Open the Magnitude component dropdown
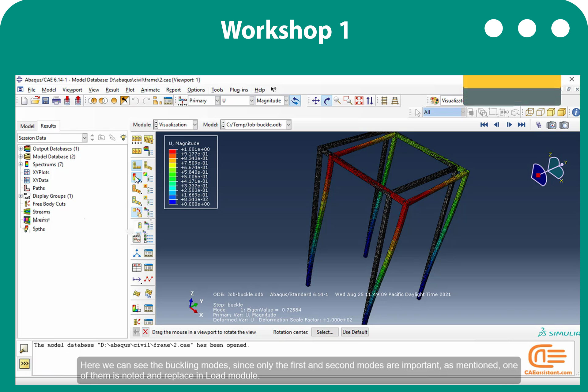This screenshot has height=392, width=588. pos(286,101)
